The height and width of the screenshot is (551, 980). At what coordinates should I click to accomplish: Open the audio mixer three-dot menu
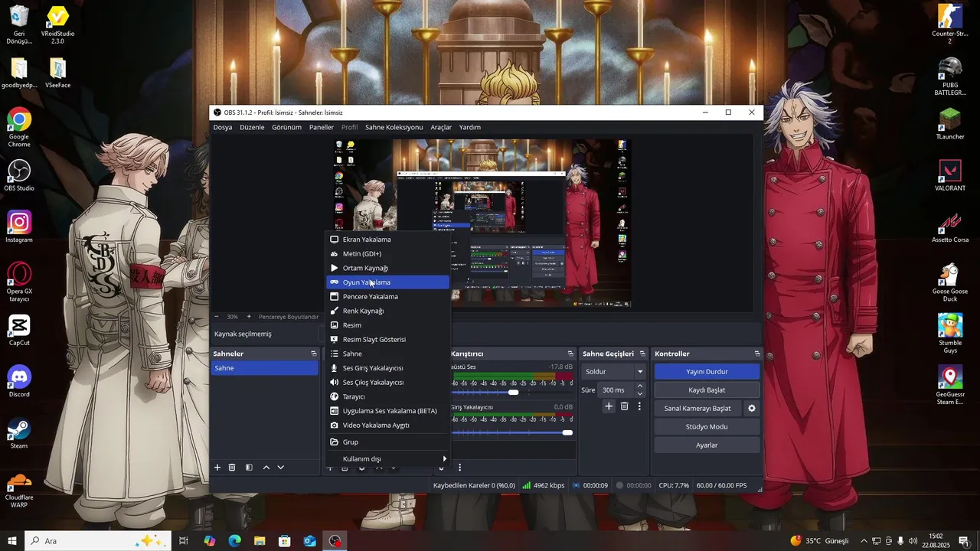click(459, 468)
